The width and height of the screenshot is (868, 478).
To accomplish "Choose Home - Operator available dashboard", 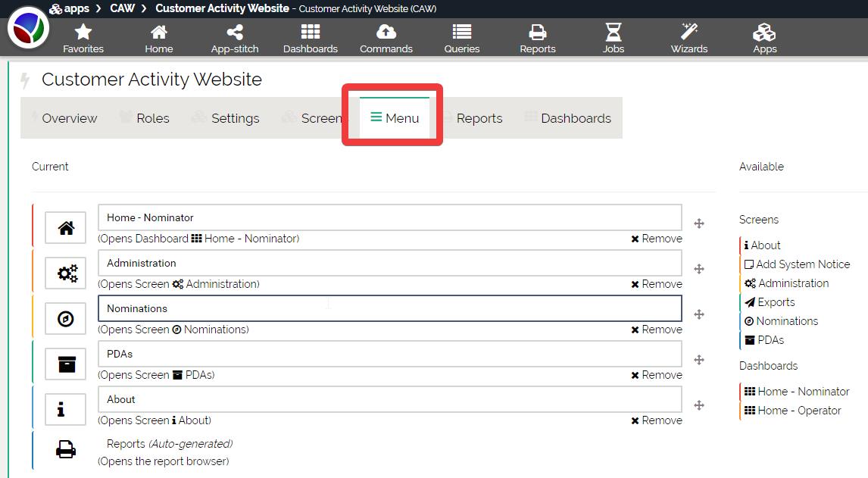I will pos(799,411).
